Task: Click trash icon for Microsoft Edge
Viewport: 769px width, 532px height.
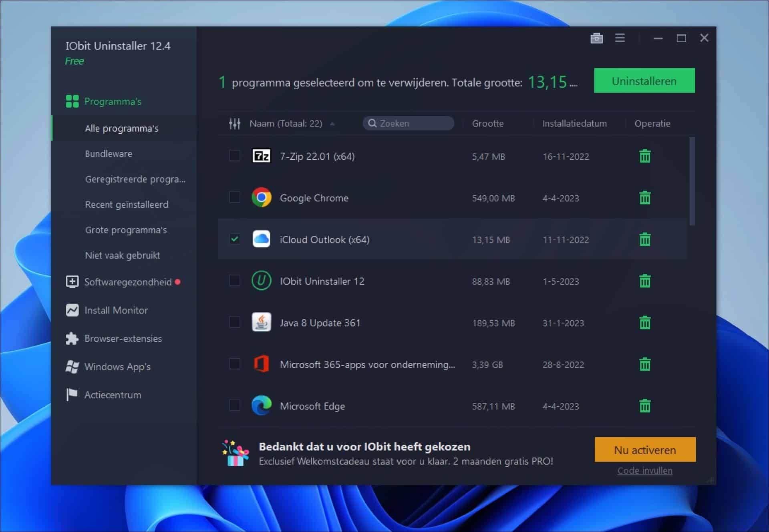Action: pyautogui.click(x=645, y=406)
